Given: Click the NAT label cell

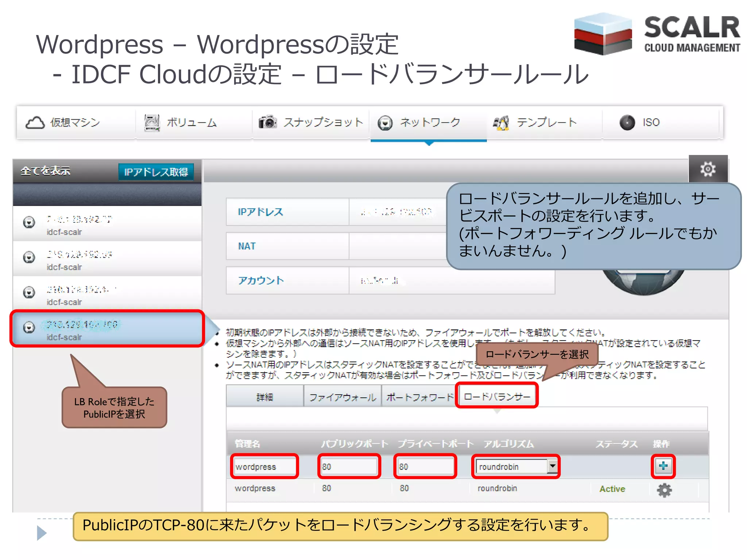Looking at the screenshot, I should tap(287, 246).
